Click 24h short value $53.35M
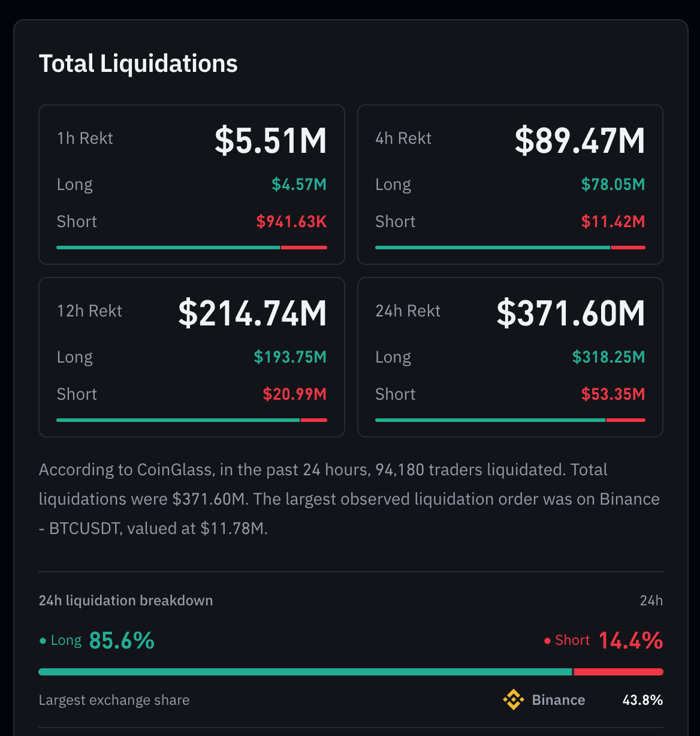 point(613,394)
